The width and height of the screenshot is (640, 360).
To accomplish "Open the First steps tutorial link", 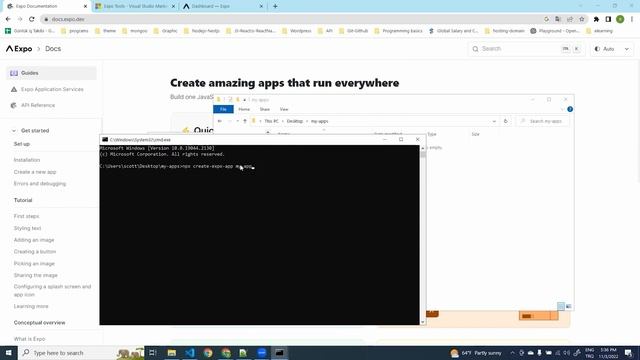I will [x=27, y=216].
